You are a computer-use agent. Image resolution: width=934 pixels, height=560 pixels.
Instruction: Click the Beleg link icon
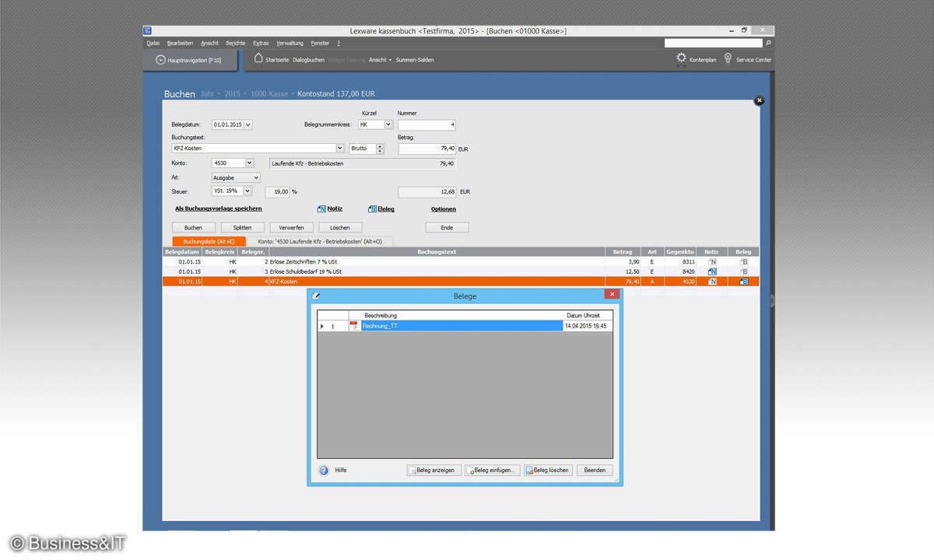[x=372, y=208]
